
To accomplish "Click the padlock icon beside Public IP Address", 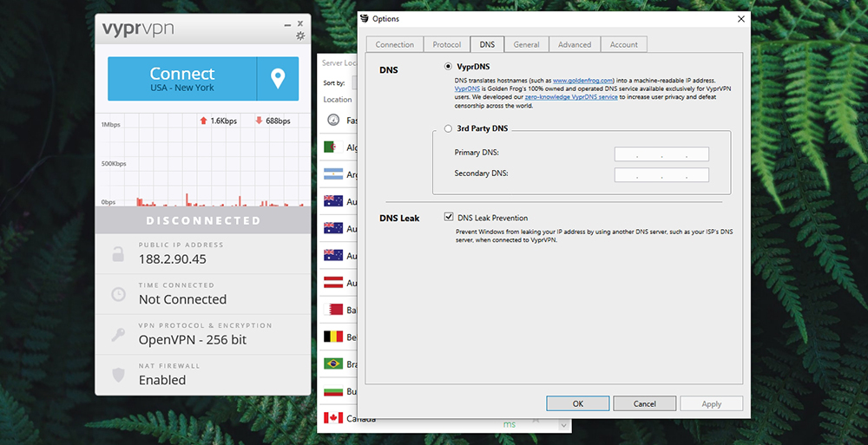I will [118, 254].
